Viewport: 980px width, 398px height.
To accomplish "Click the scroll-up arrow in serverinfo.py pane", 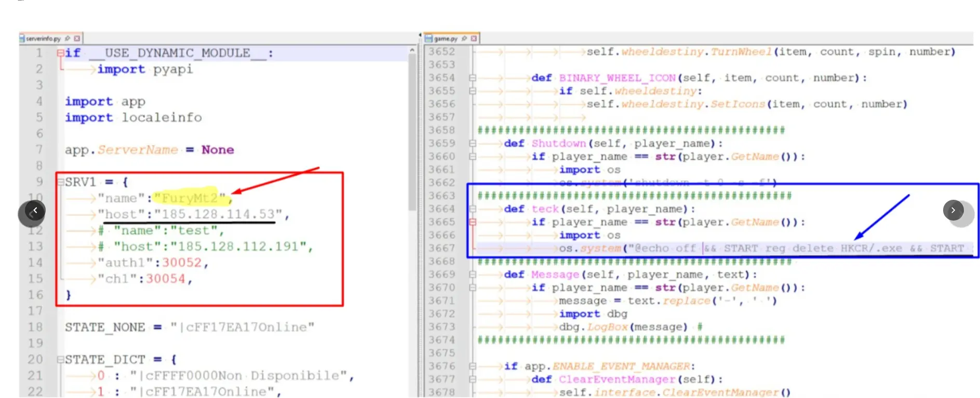I will point(412,50).
